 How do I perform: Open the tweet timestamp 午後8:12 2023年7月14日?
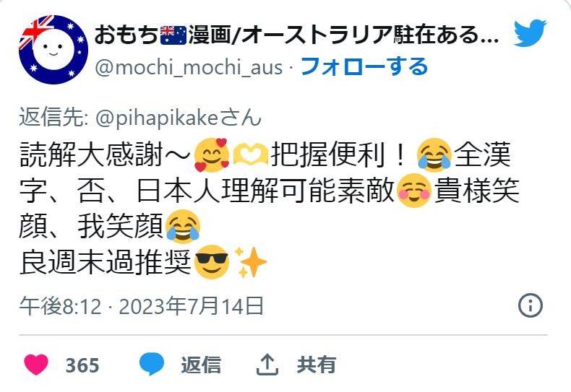pos(141,306)
